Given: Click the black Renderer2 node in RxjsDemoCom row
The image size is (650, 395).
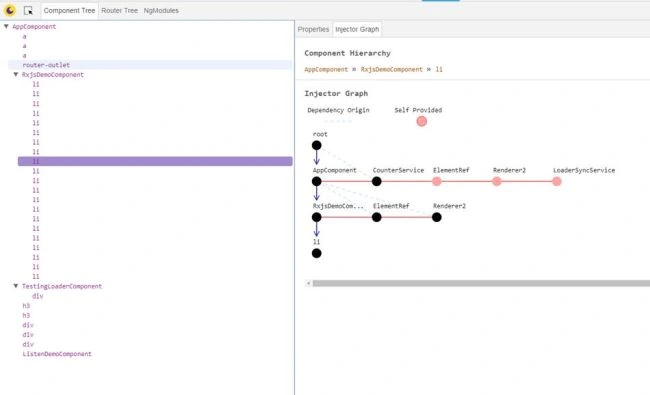Looking at the screenshot, I should (x=437, y=217).
